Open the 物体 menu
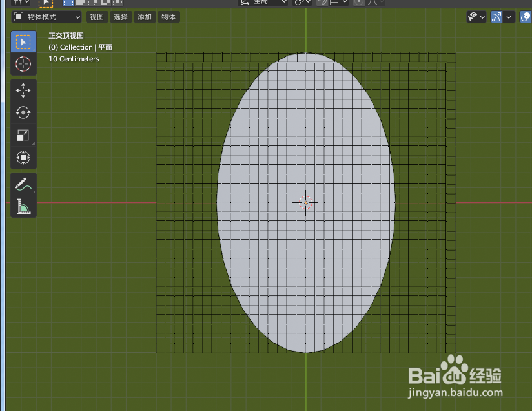532x411 pixels. (x=168, y=17)
